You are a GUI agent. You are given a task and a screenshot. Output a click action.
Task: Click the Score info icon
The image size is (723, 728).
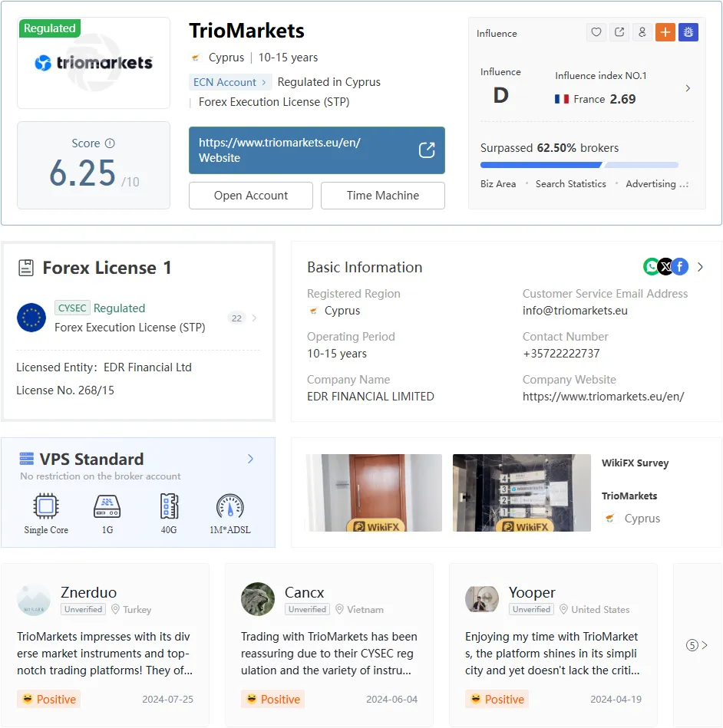(x=110, y=143)
